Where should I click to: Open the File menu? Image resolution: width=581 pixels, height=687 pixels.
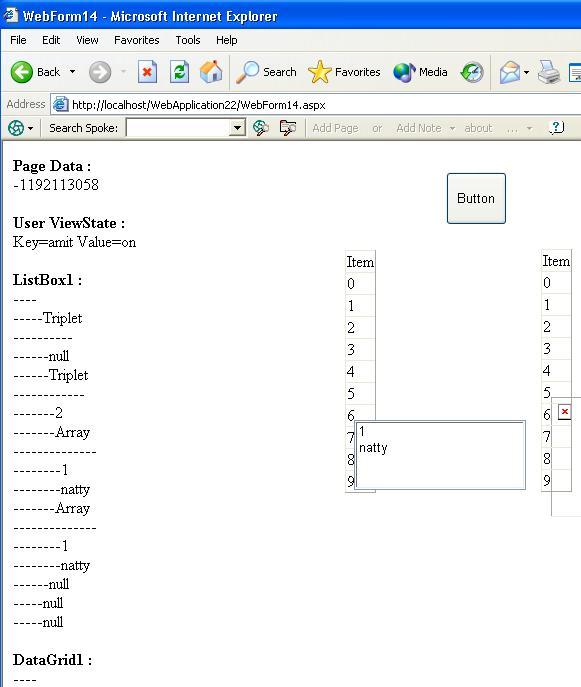(18, 40)
